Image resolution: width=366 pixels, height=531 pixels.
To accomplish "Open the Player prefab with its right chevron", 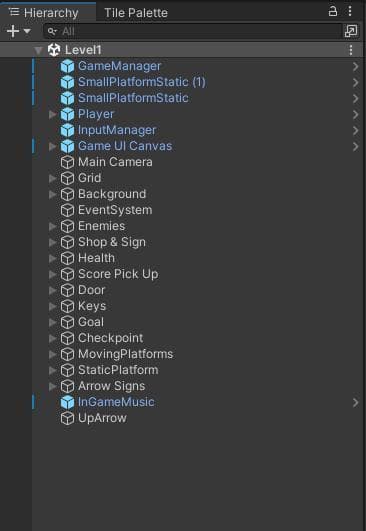I will click(355, 114).
